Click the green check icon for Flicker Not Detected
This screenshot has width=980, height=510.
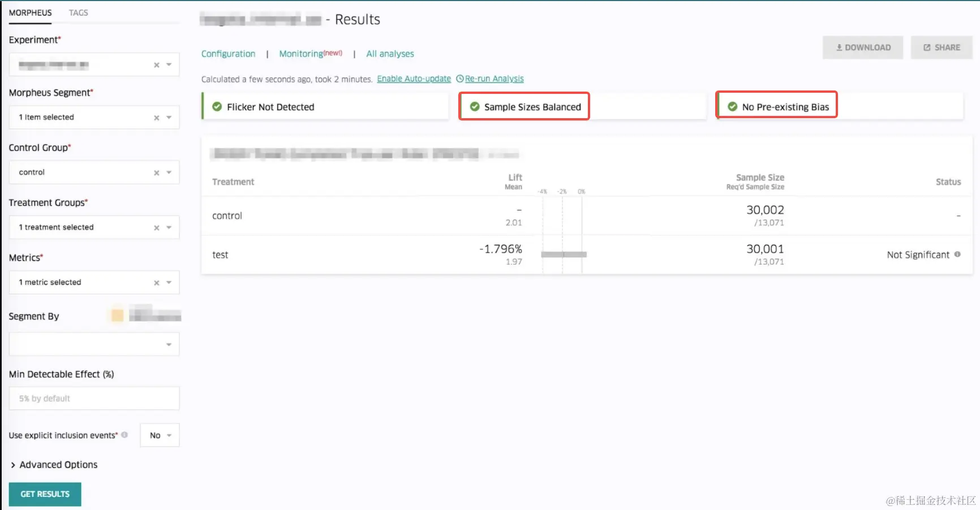(217, 106)
